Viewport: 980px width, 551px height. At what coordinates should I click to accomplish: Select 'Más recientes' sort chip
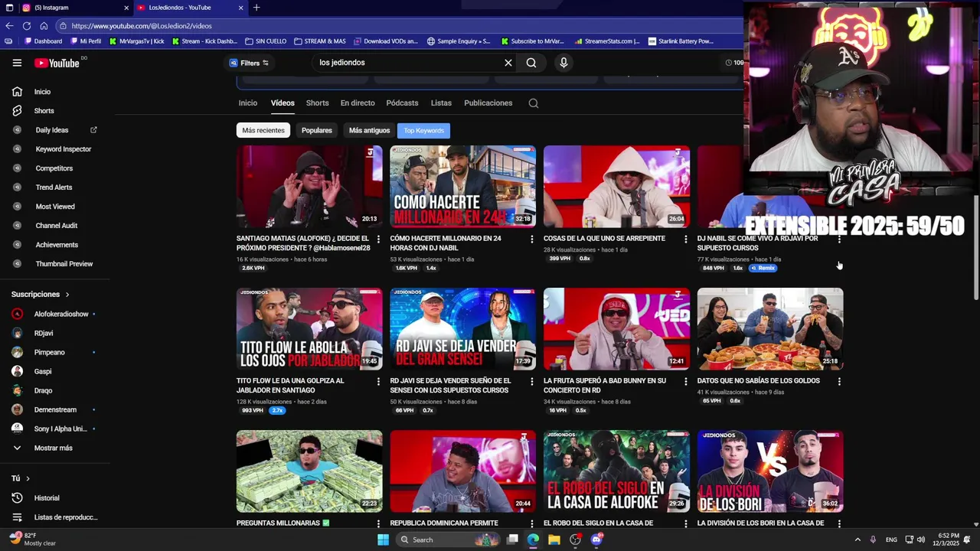(263, 131)
